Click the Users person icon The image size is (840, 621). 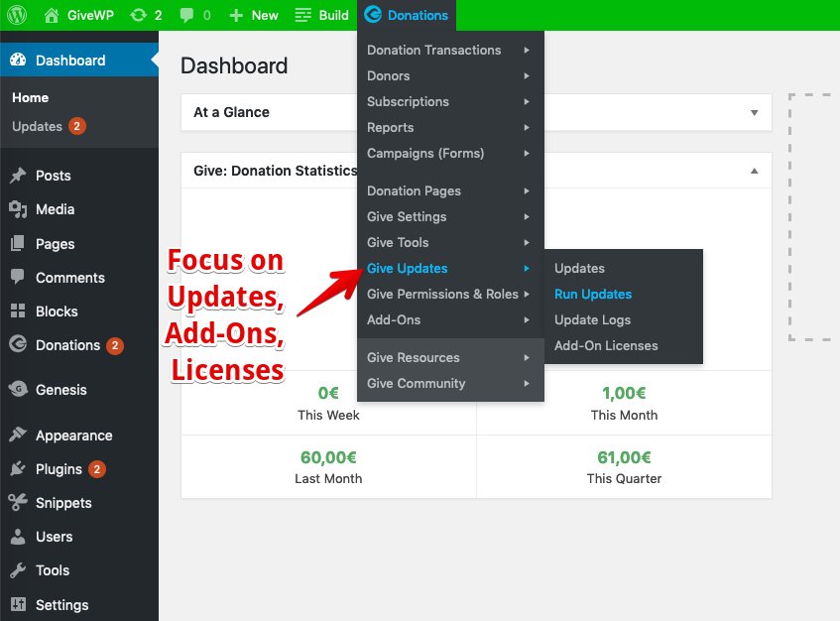click(18, 537)
